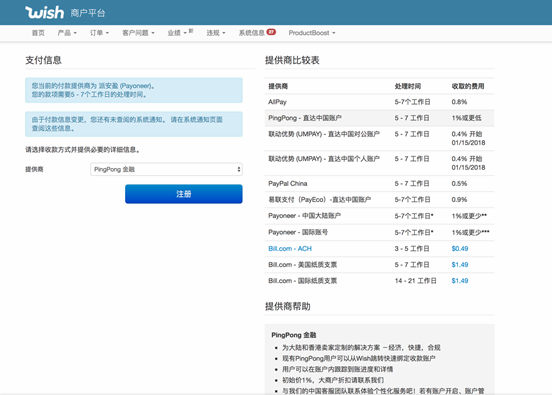Click the $1.49 fee for 美国纸质支票

[460, 265]
